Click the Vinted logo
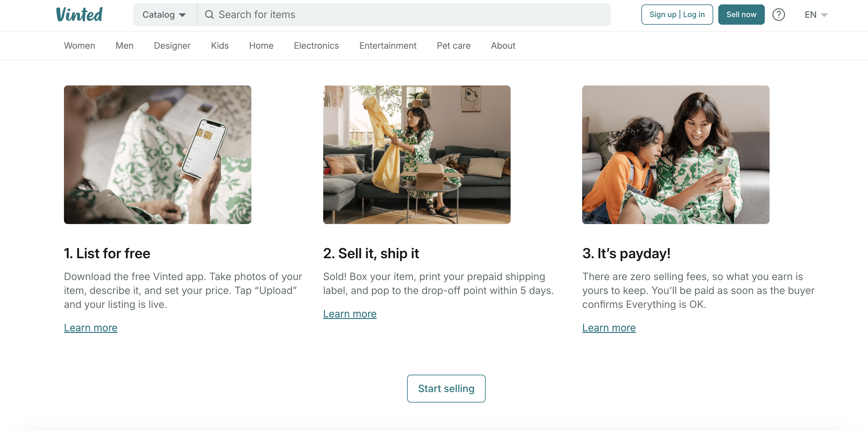Image resolution: width=868 pixels, height=431 pixels. [x=79, y=15]
